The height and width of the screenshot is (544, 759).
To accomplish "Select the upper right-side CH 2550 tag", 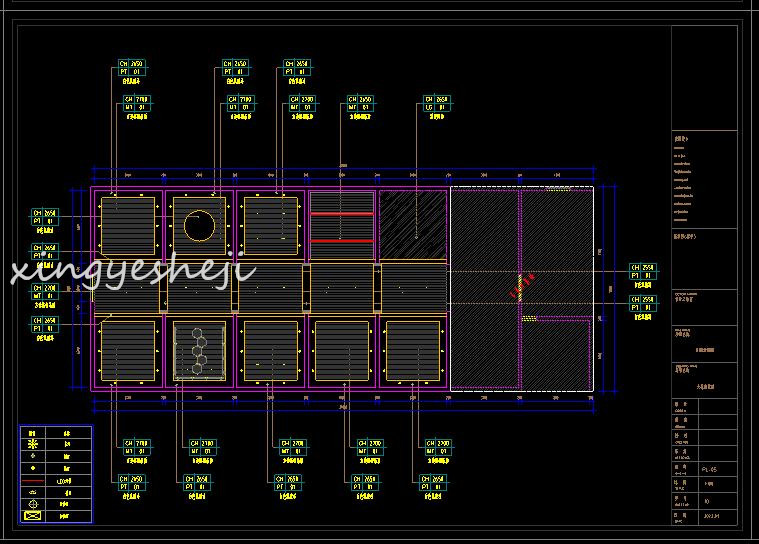I will click(x=642, y=272).
